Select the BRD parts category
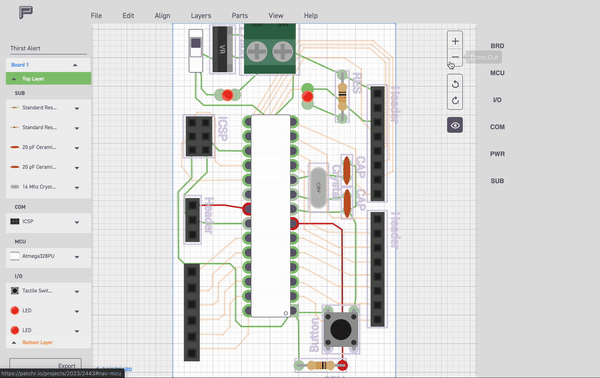This screenshot has width=600, height=378. [497, 46]
